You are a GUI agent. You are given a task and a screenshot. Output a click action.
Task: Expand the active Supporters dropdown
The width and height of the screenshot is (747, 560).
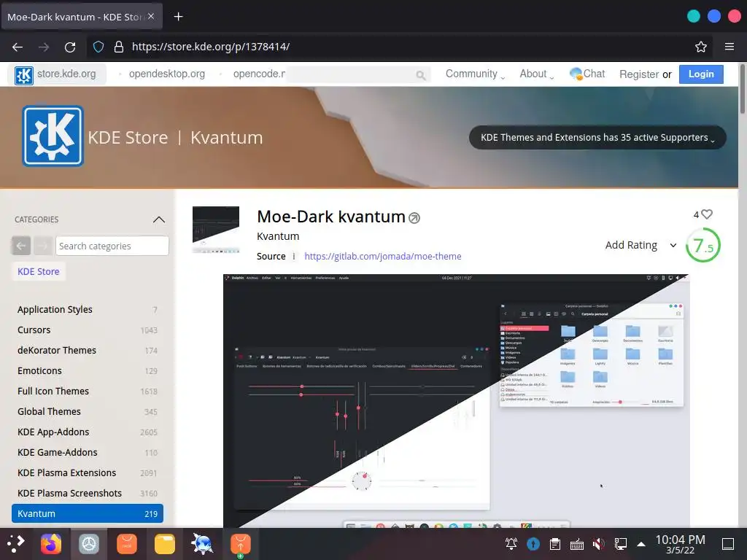597,138
